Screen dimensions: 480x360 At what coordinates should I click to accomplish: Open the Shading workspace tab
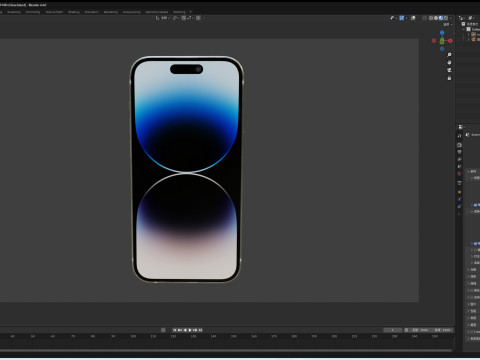[74, 12]
